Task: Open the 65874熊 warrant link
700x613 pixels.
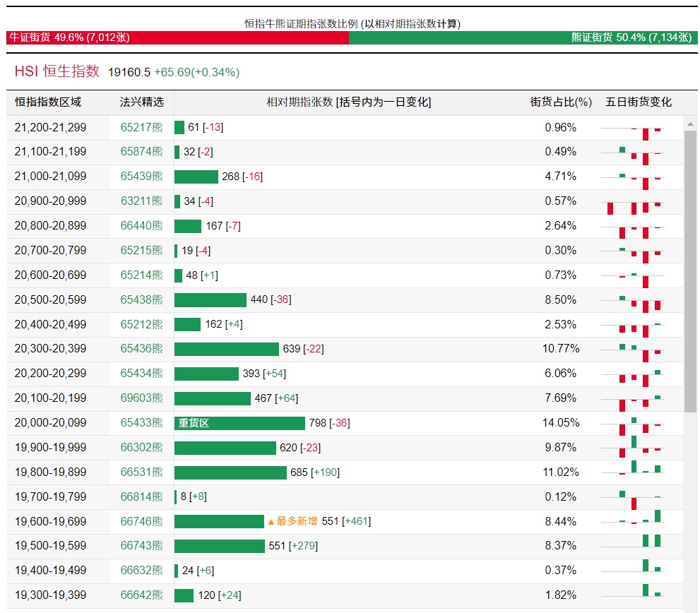Action: (x=141, y=152)
